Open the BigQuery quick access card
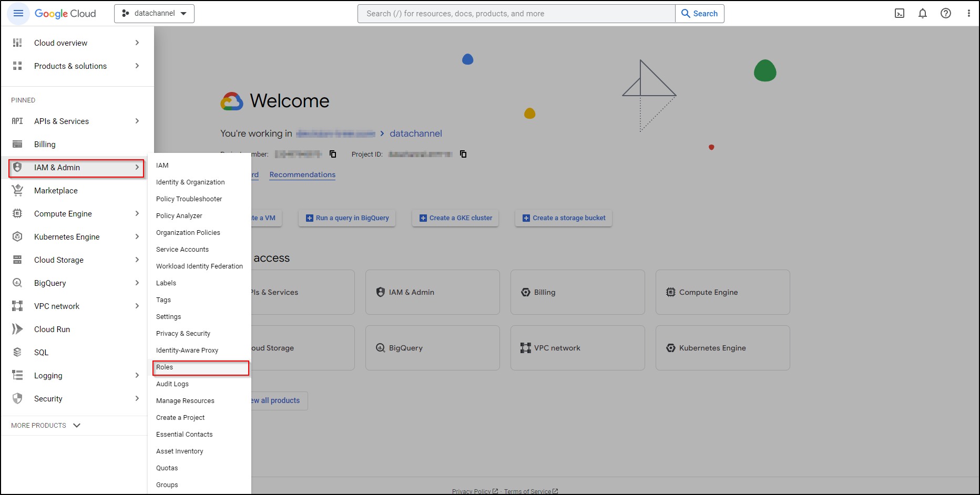 coord(433,348)
